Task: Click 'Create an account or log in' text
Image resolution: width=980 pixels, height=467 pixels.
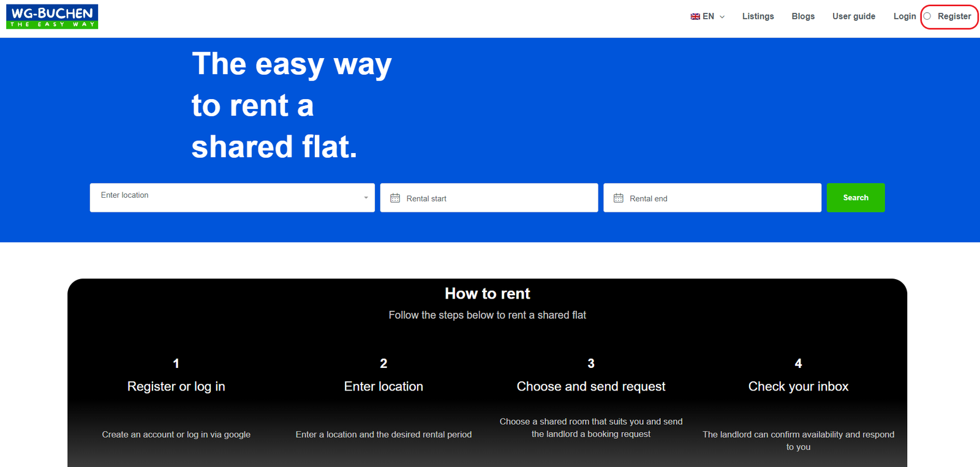Action: (x=176, y=435)
